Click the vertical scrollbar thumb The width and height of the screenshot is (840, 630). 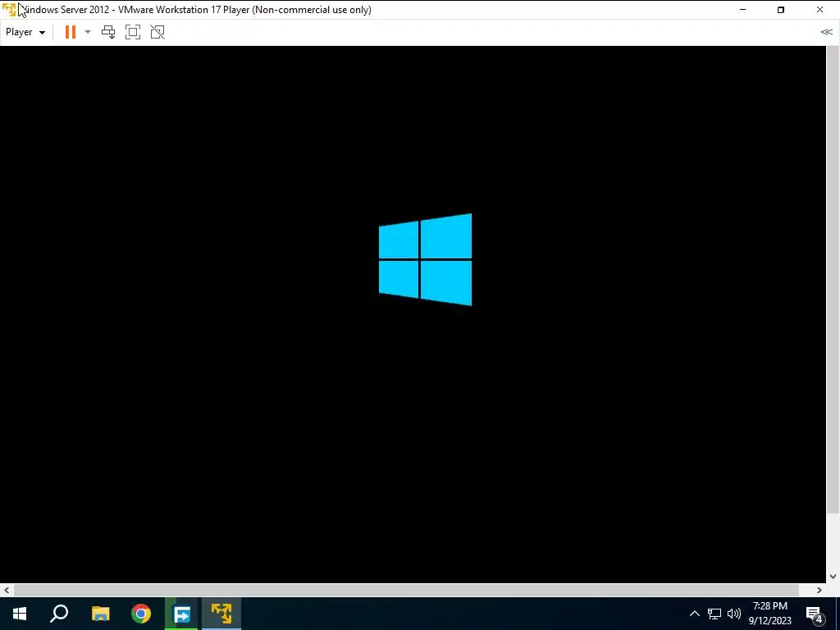point(833,280)
